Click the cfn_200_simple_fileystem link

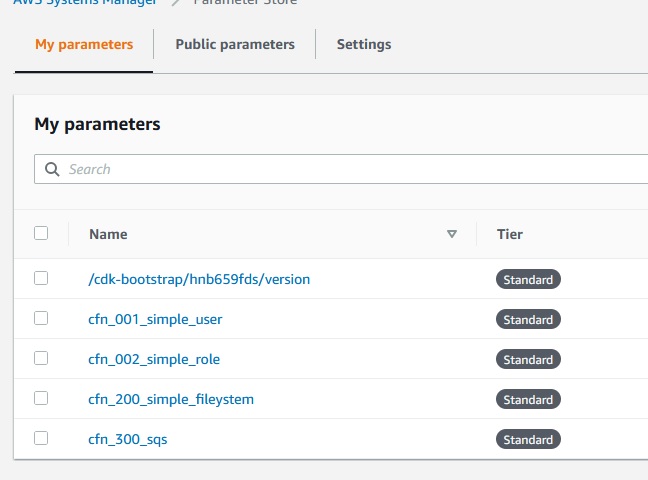[x=171, y=399]
